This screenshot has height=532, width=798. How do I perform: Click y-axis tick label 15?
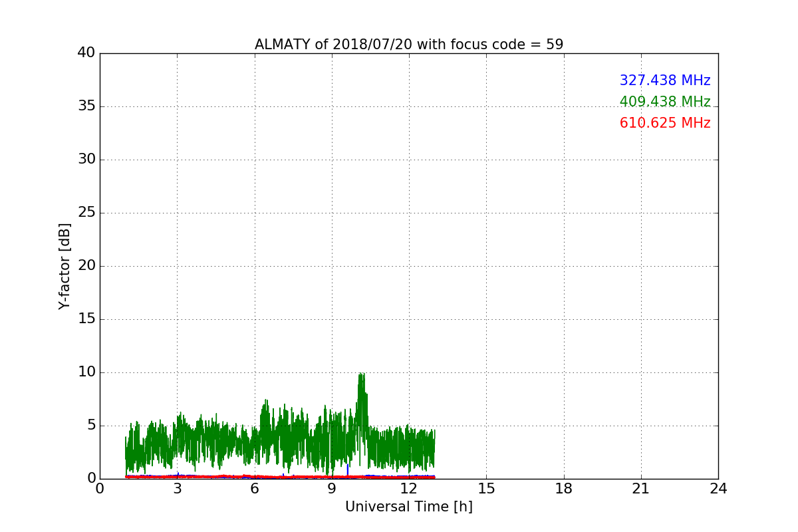tap(86, 319)
